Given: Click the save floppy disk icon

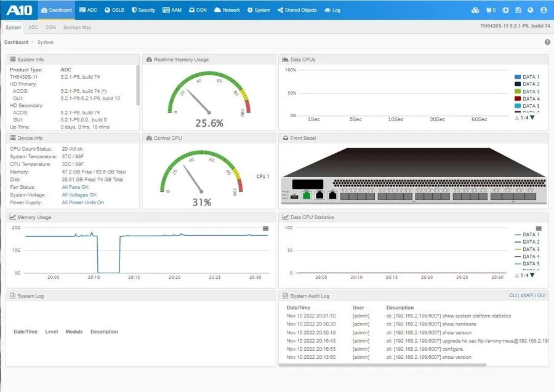Looking at the screenshot, I should 518,10.
